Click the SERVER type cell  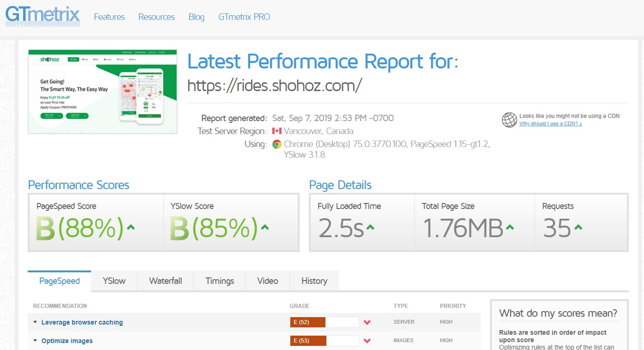[404, 322]
